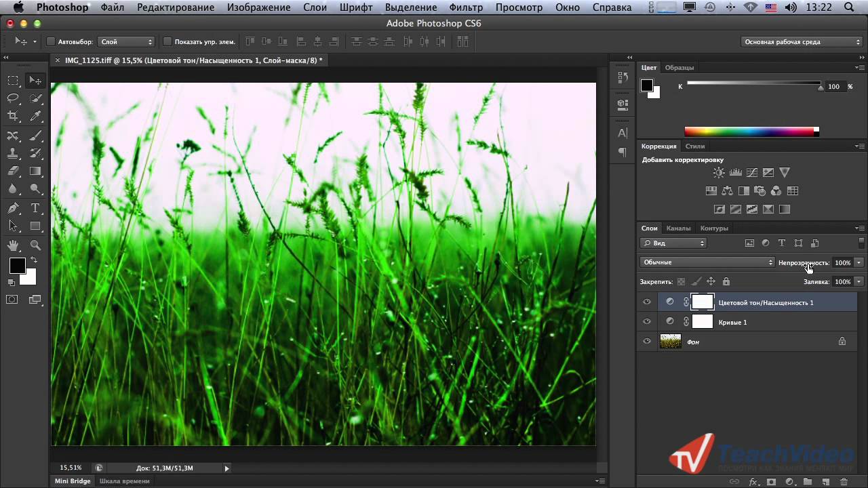Screen dimensions: 868x488
Task: Open the blend mode dropdown Обычные
Action: coord(707,262)
